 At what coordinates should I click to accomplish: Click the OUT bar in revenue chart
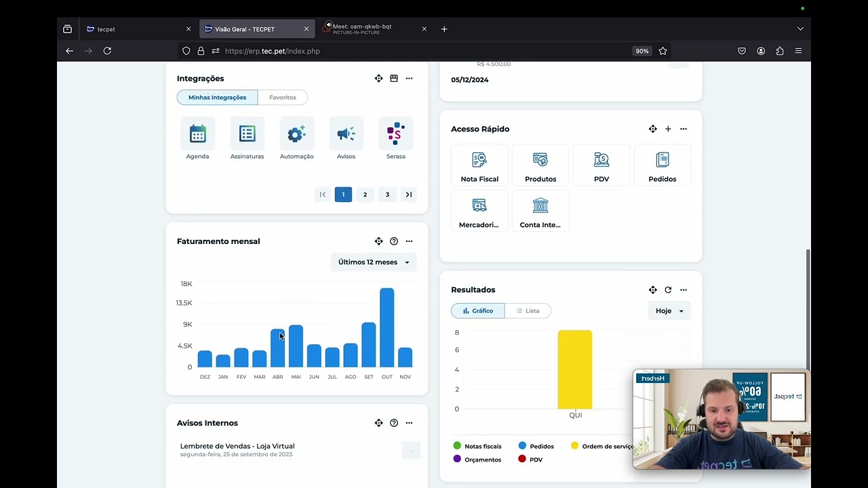387,327
